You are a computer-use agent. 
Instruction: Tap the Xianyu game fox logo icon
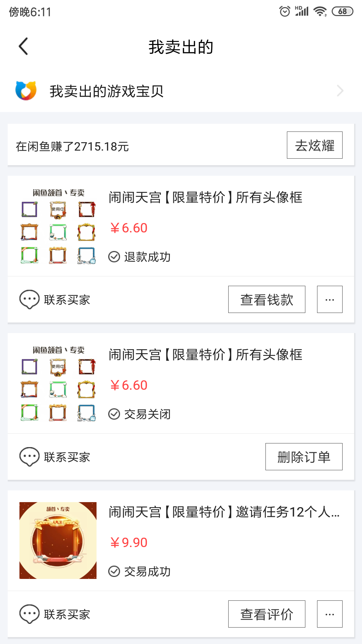26,91
